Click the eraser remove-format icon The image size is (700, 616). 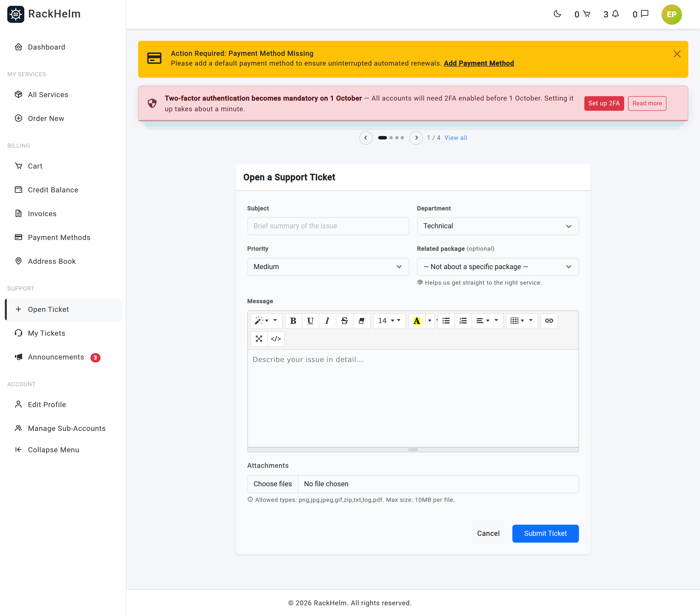click(x=361, y=321)
